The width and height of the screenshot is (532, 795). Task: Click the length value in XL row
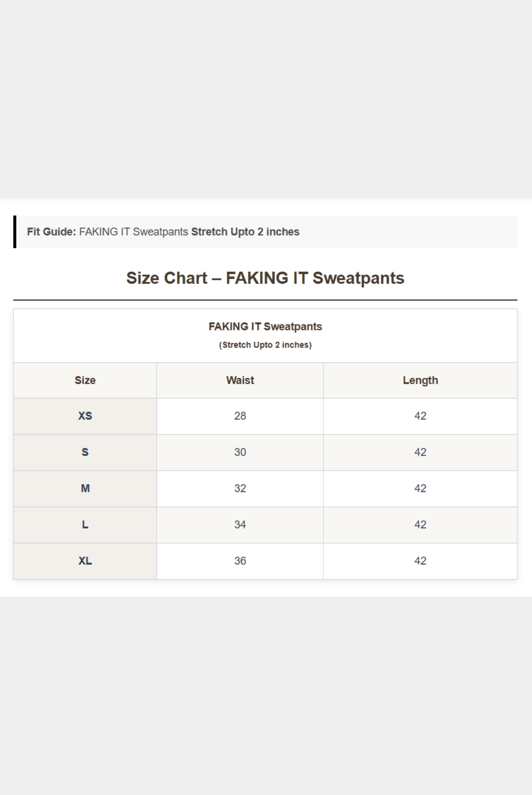[x=420, y=561]
